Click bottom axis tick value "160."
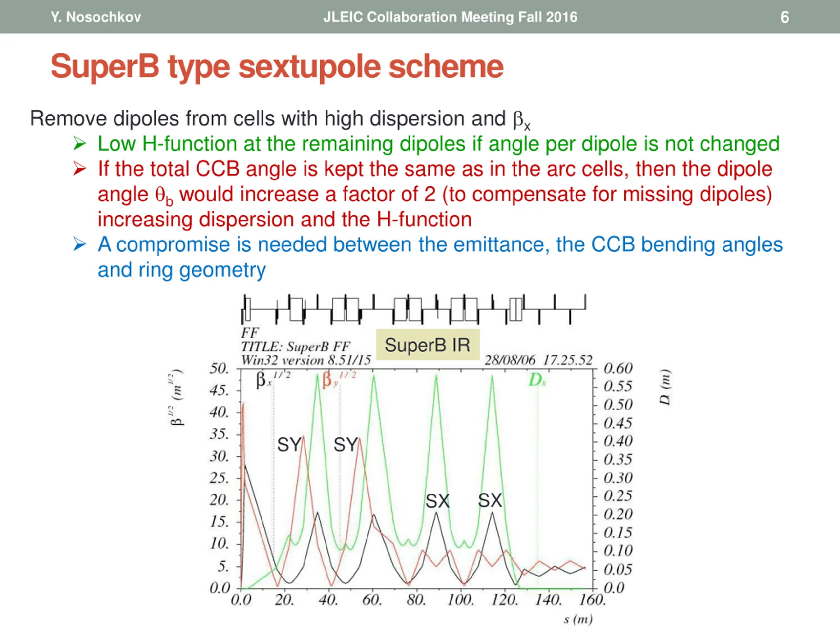840x630 pixels. pos(592,600)
